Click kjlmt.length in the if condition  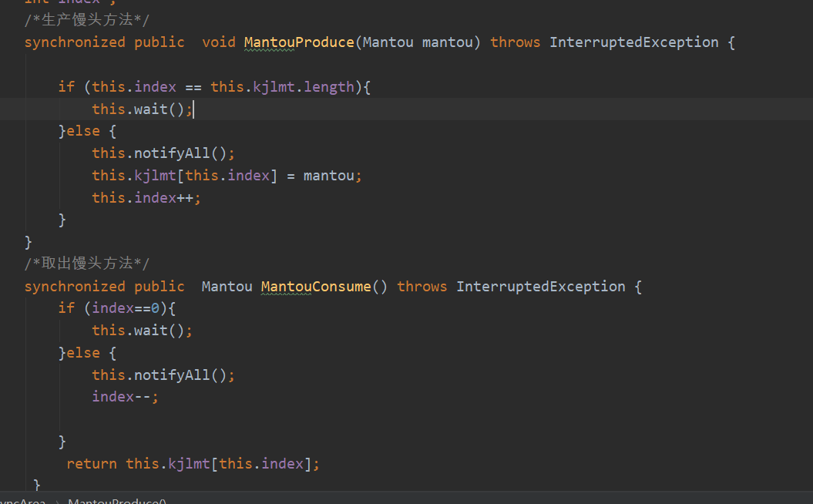304,86
